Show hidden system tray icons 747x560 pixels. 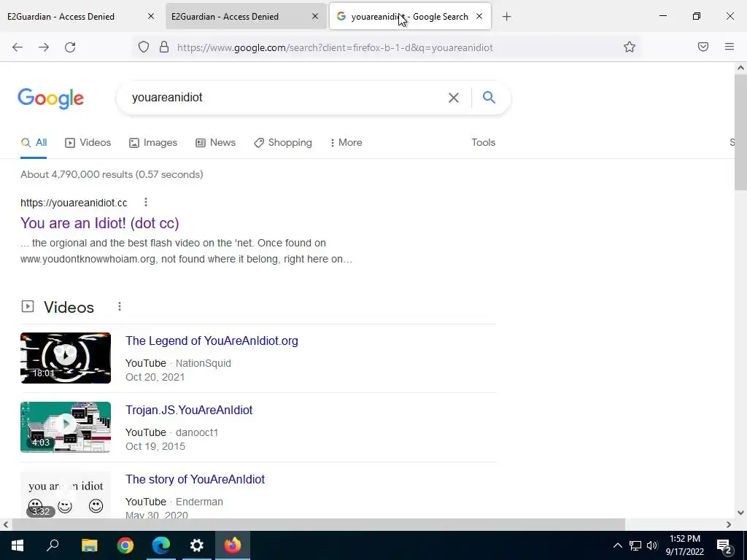pos(617,545)
